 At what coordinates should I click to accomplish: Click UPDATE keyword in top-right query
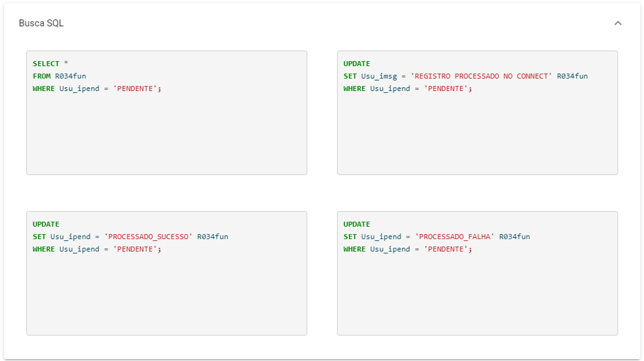[356, 63]
